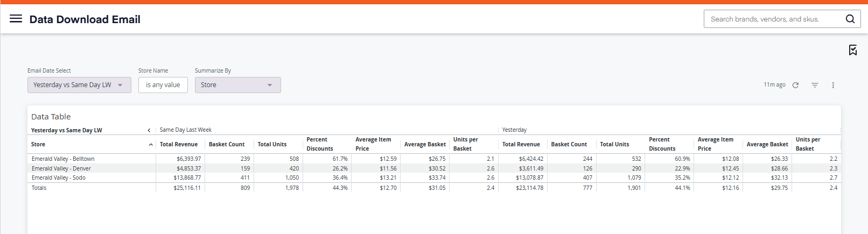
Task: Click the search magnifier icon
Action: point(850,19)
